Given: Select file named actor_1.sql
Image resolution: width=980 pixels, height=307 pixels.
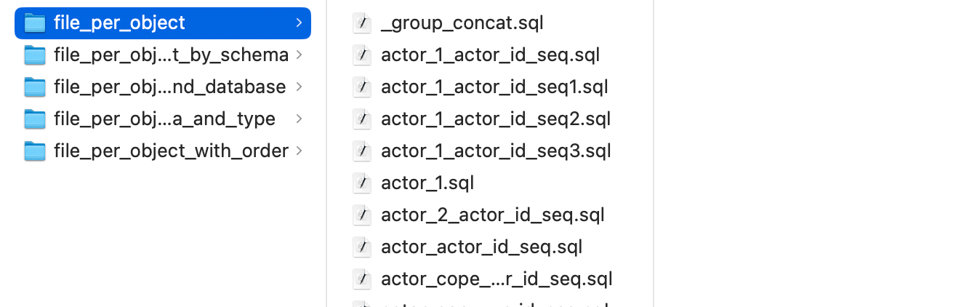Looking at the screenshot, I should (x=427, y=183).
